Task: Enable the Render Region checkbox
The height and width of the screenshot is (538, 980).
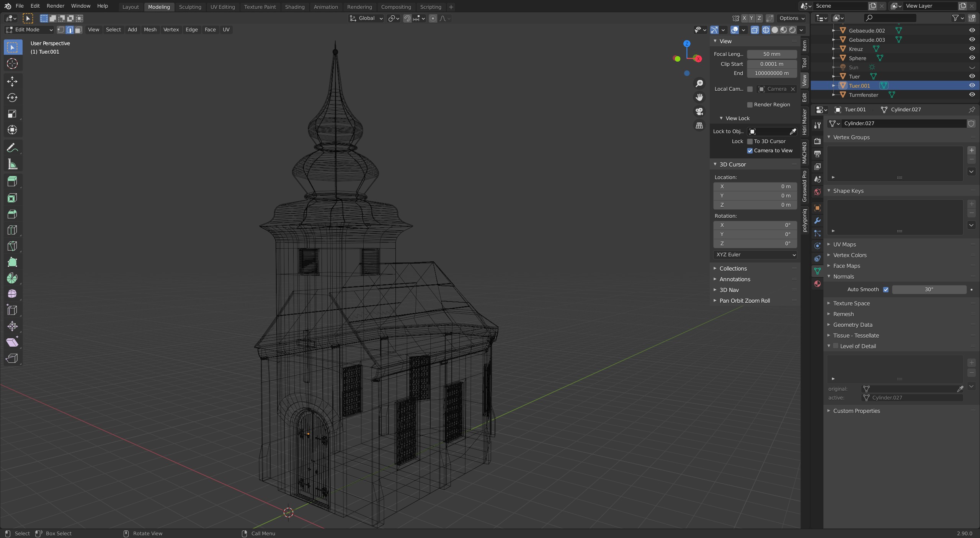Action: coord(750,105)
